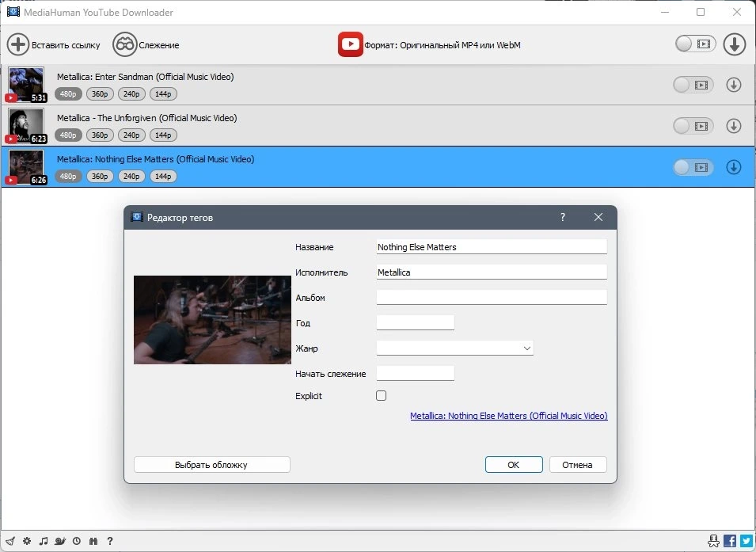The height and width of the screenshot is (552, 756).
Task: Select 360p for Nothing Else Matters
Action: (x=100, y=177)
